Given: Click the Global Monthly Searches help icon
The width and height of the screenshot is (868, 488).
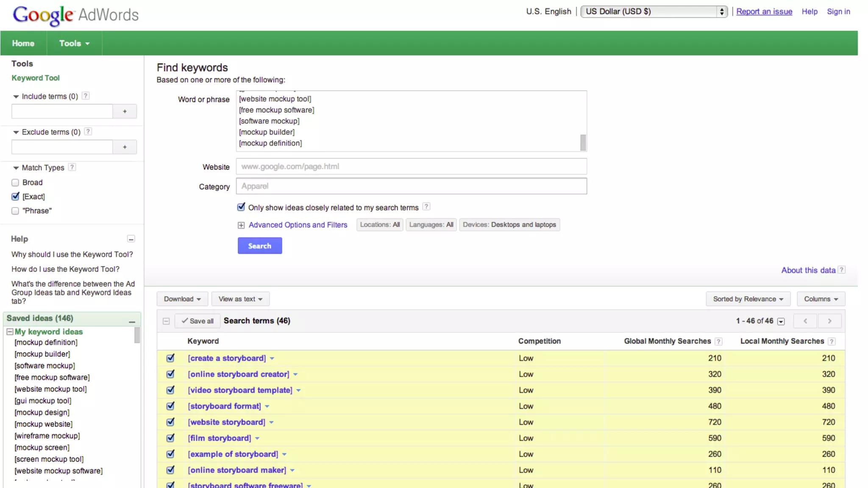Looking at the screenshot, I should coord(718,341).
